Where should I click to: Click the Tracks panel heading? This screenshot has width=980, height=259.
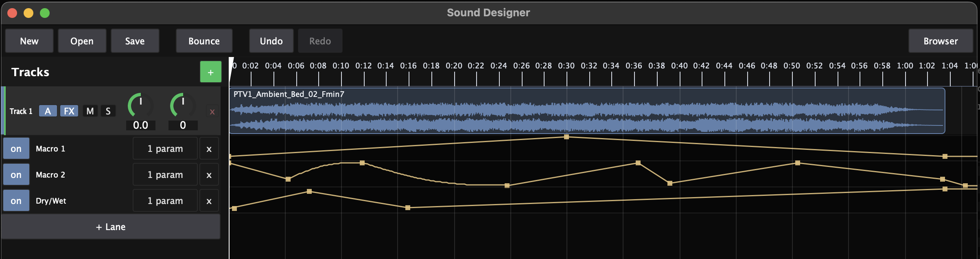point(31,72)
